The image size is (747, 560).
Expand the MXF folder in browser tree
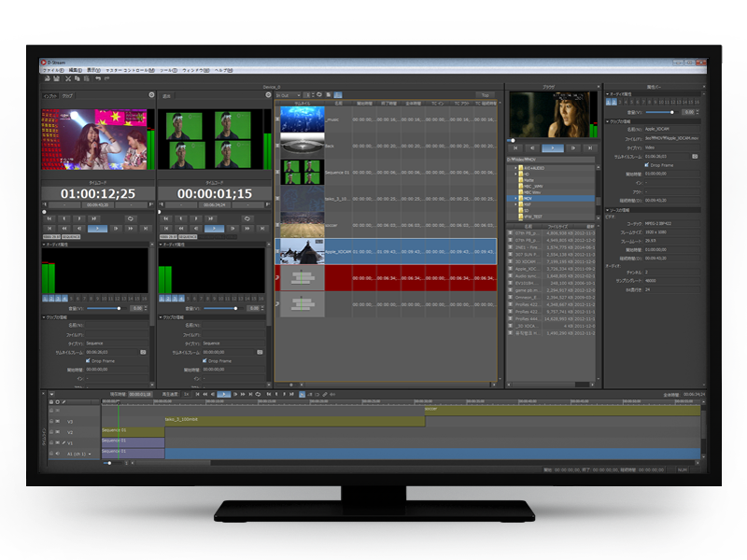(516, 204)
